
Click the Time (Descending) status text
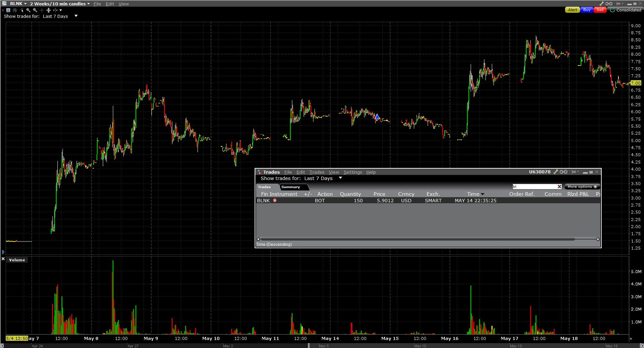[x=274, y=244]
